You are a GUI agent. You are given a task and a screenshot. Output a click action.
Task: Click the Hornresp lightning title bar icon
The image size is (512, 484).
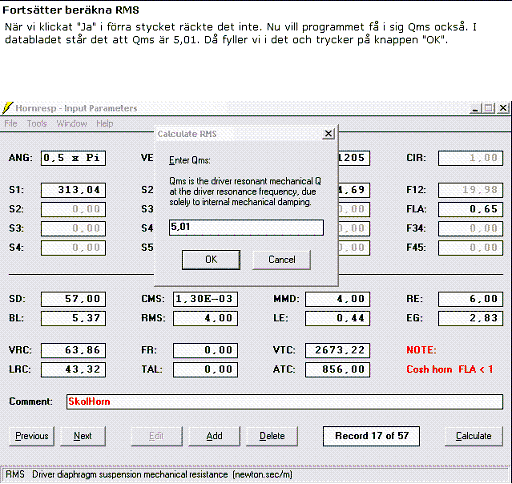7,108
